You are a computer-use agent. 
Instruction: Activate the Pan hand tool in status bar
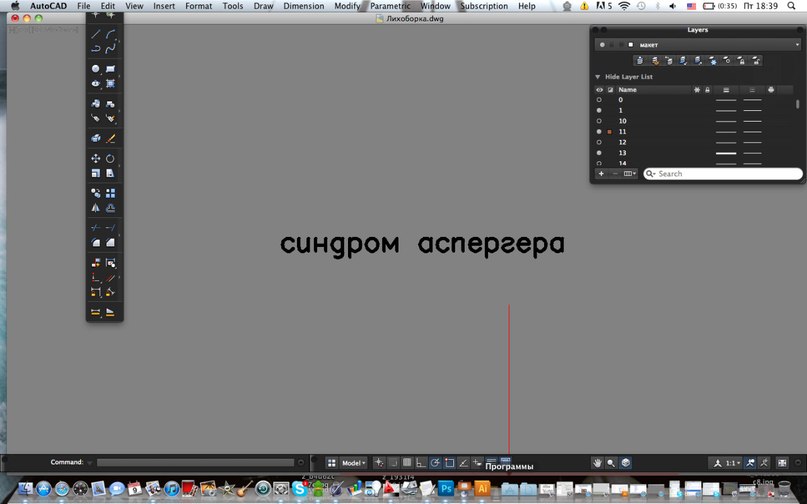click(597, 463)
